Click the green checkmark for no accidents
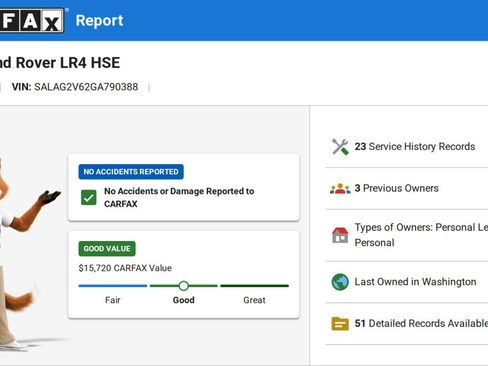 89,198
